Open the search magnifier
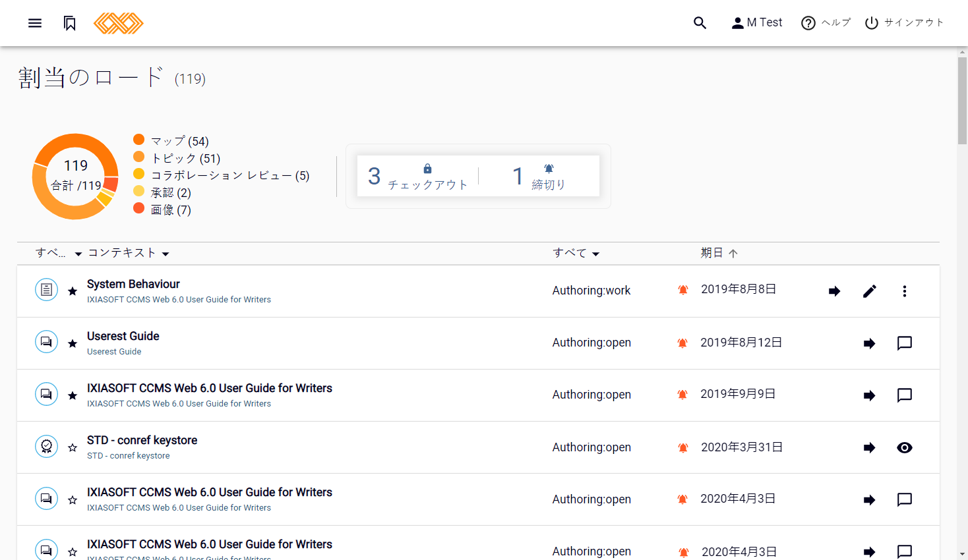 pyautogui.click(x=700, y=23)
